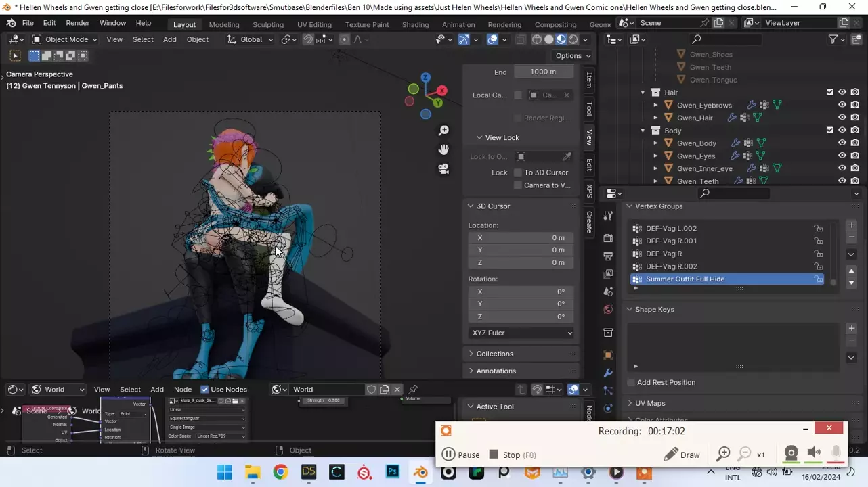Switch to the Sculpting workspace tab
The image size is (868, 487).
[268, 24]
